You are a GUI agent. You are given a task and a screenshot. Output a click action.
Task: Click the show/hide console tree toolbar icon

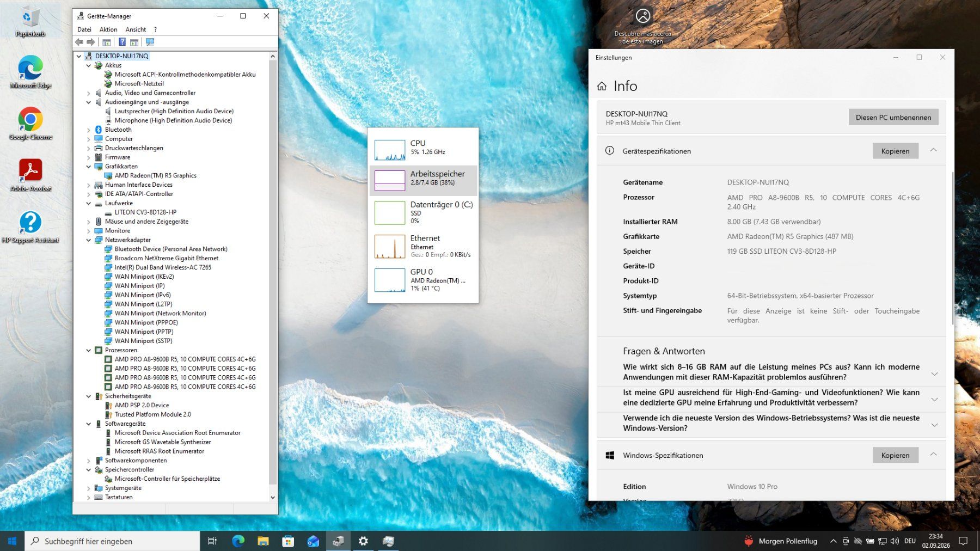coord(107,42)
